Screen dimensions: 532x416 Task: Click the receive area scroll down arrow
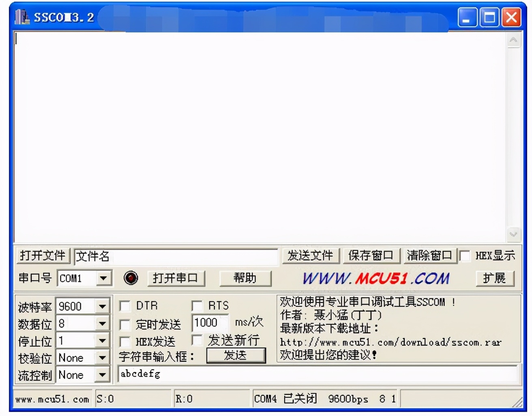click(x=513, y=234)
